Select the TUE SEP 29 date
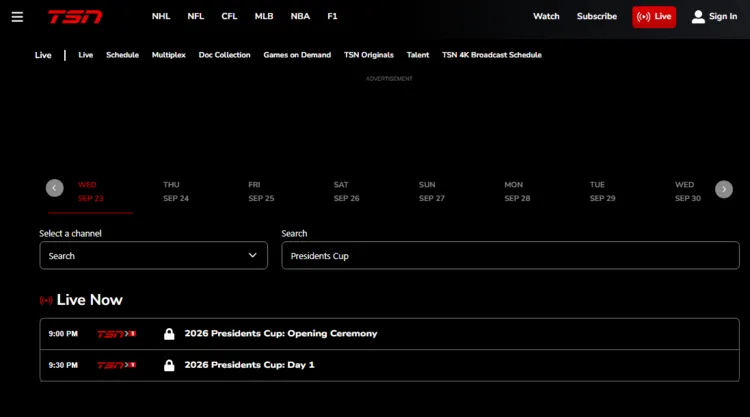Viewport: 750px width, 417px height. 602,191
